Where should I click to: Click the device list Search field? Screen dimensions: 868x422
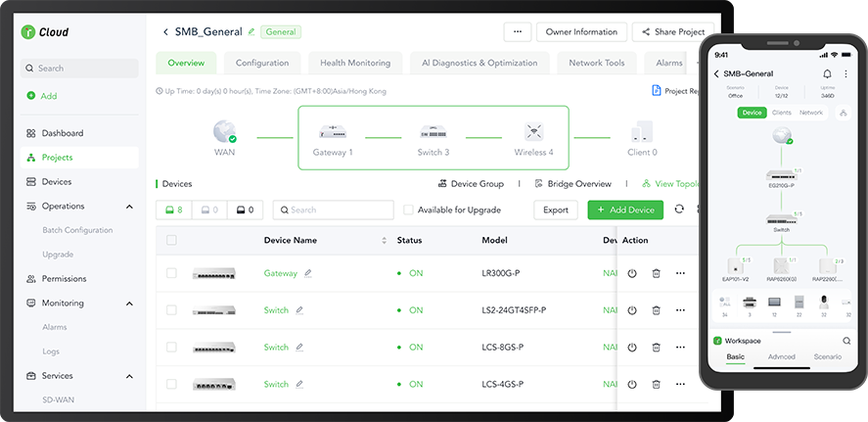[x=333, y=210]
